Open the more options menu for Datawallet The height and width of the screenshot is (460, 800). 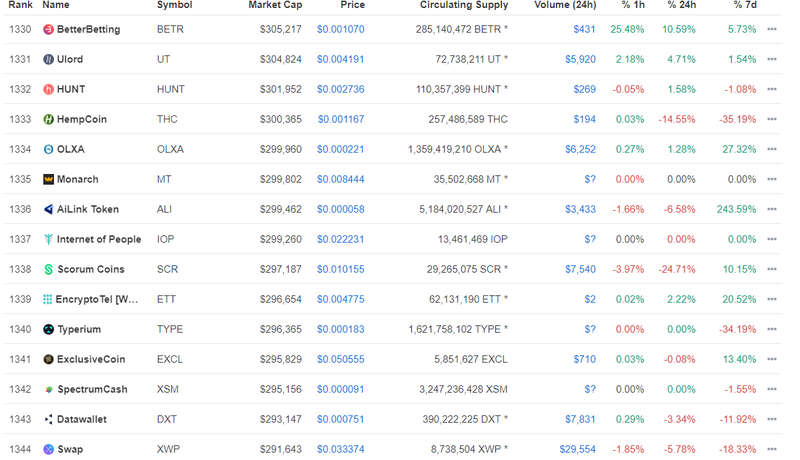[772, 419]
